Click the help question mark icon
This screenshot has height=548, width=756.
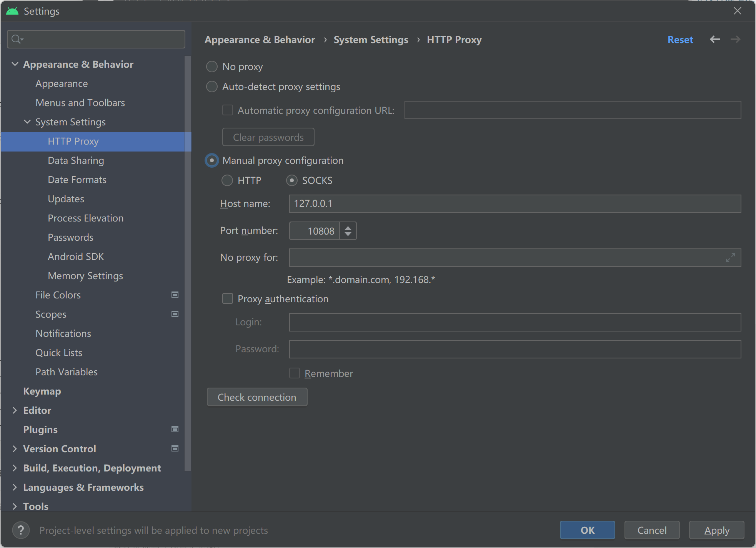point(21,530)
